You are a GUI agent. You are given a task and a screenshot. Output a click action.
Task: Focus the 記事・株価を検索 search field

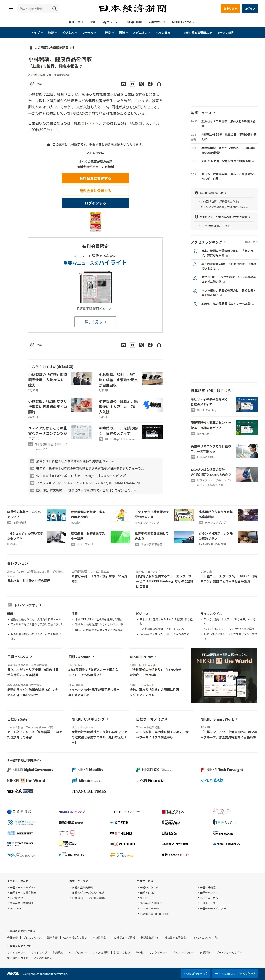pyautogui.click(x=35, y=8)
